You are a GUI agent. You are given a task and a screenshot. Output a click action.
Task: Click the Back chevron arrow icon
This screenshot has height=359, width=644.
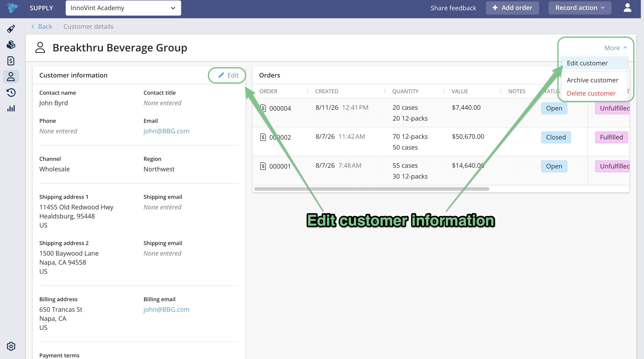(x=33, y=26)
